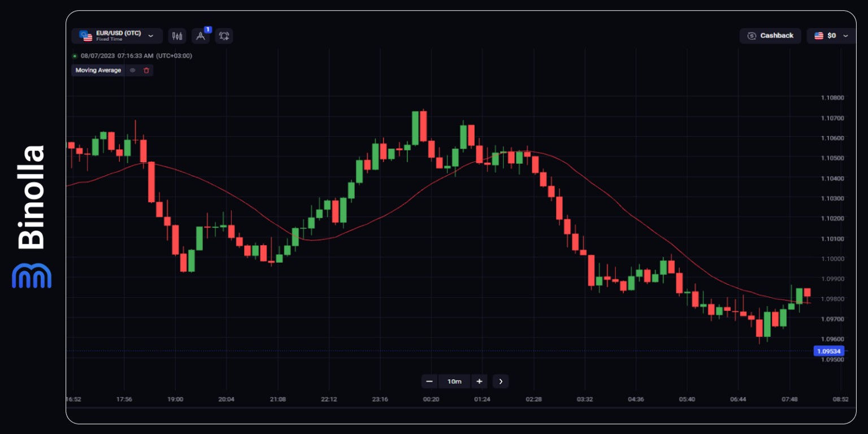The image size is (868, 434).
Task: Change the 10m chart timeframe
Action: (x=454, y=381)
